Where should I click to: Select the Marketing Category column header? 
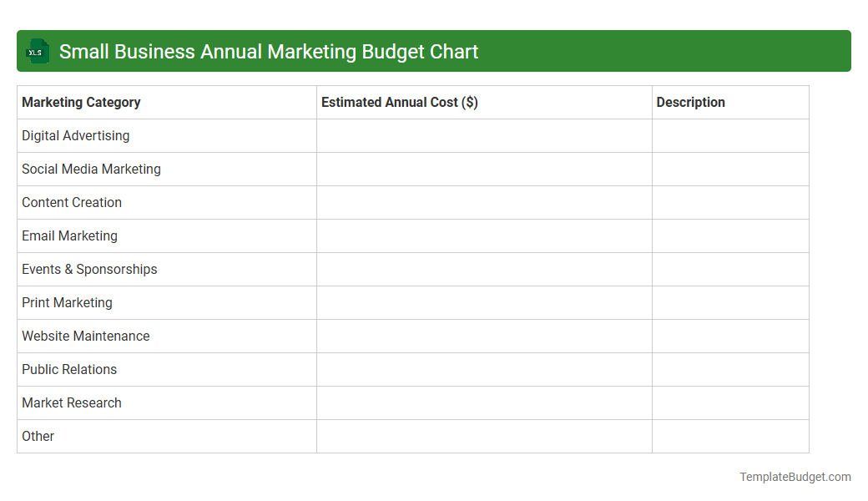point(81,102)
